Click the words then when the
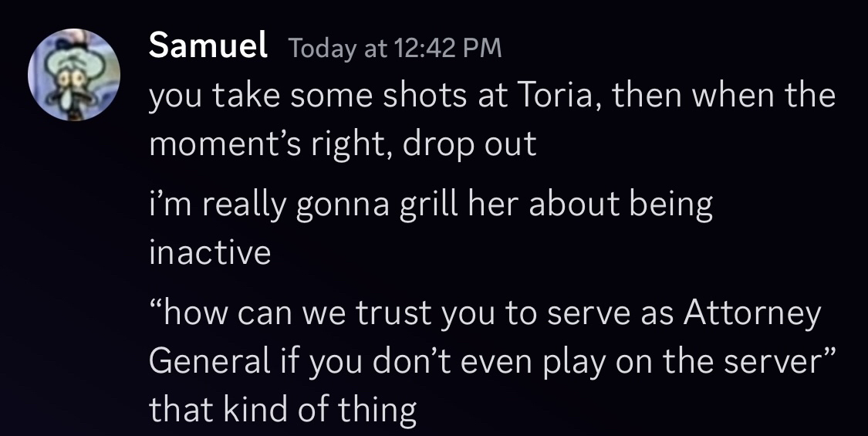The width and height of the screenshot is (868, 436). [724, 95]
